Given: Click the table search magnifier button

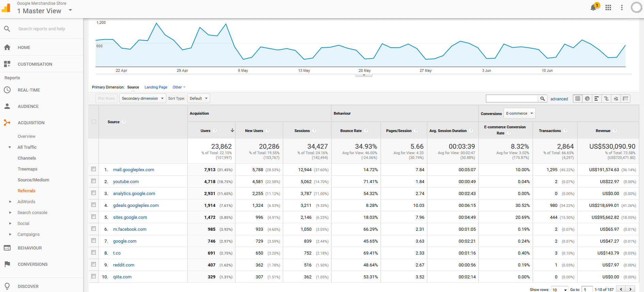Looking at the screenshot, I should point(542,99).
